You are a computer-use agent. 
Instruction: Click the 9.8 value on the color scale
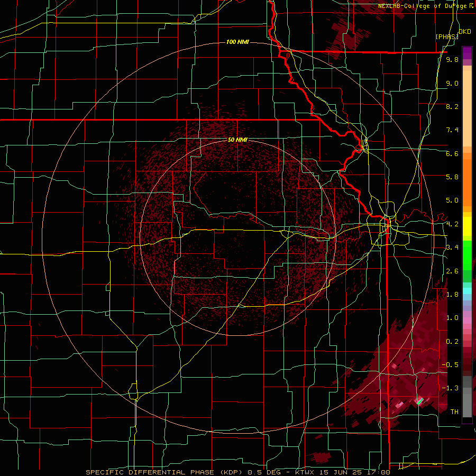(x=452, y=59)
